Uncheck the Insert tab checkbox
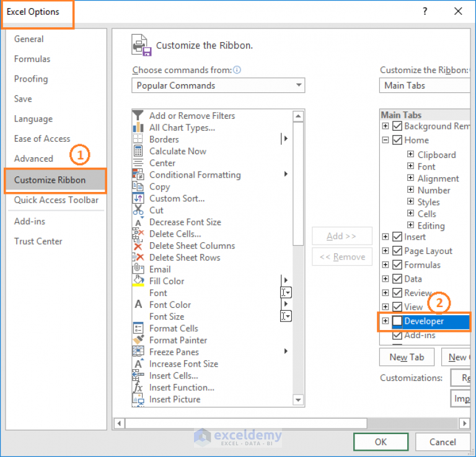Image resolution: width=476 pixels, height=457 pixels. 397,237
